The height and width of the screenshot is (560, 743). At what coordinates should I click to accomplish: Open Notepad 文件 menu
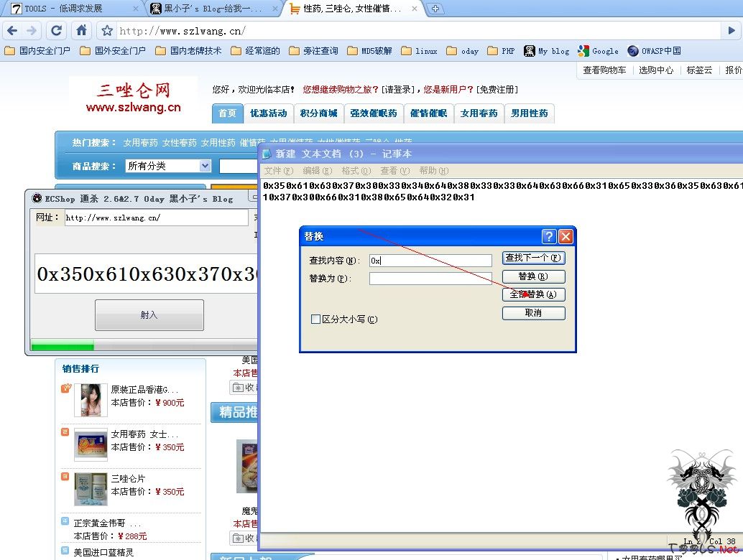[x=279, y=170]
